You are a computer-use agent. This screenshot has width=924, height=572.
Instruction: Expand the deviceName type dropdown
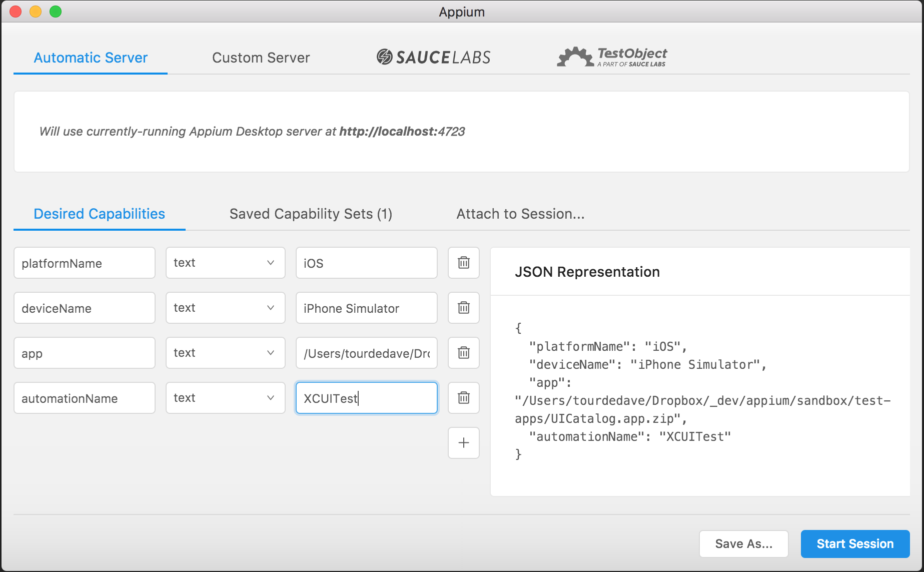[x=225, y=308]
